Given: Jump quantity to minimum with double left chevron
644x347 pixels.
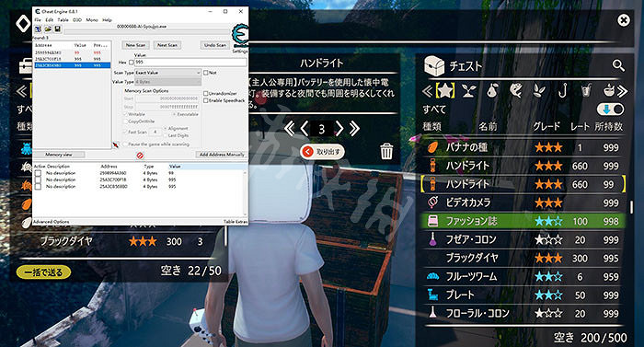Looking at the screenshot, I should click(289, 129).
